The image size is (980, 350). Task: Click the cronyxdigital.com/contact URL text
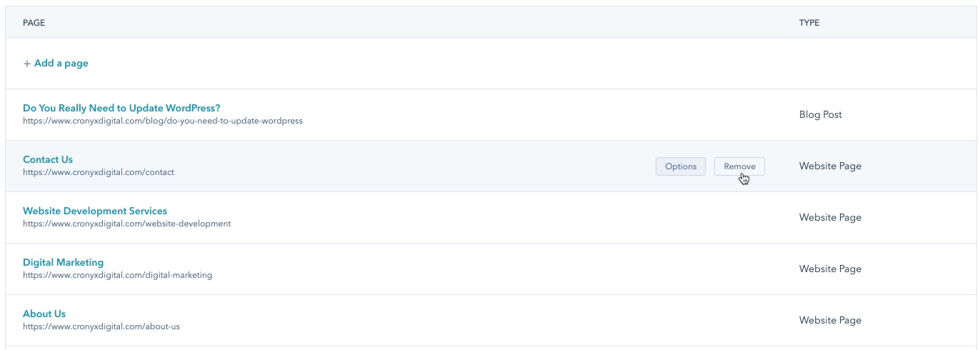[99, 172]
